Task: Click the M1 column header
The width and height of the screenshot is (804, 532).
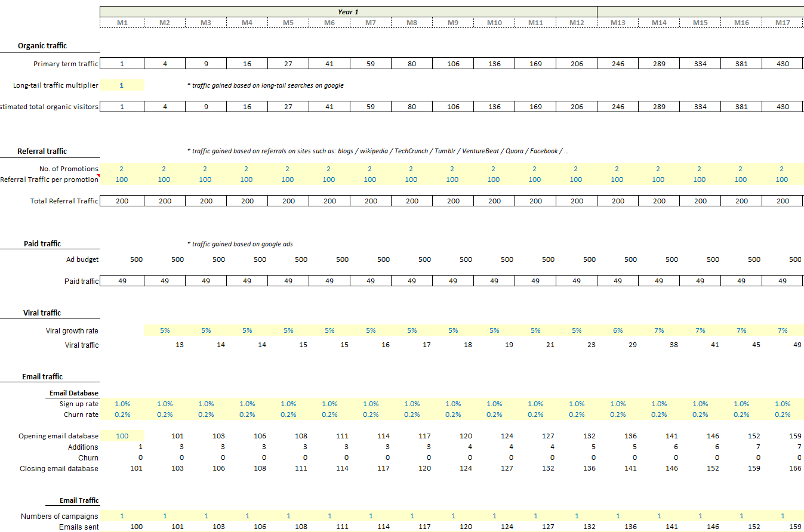Action: (122, 23)
